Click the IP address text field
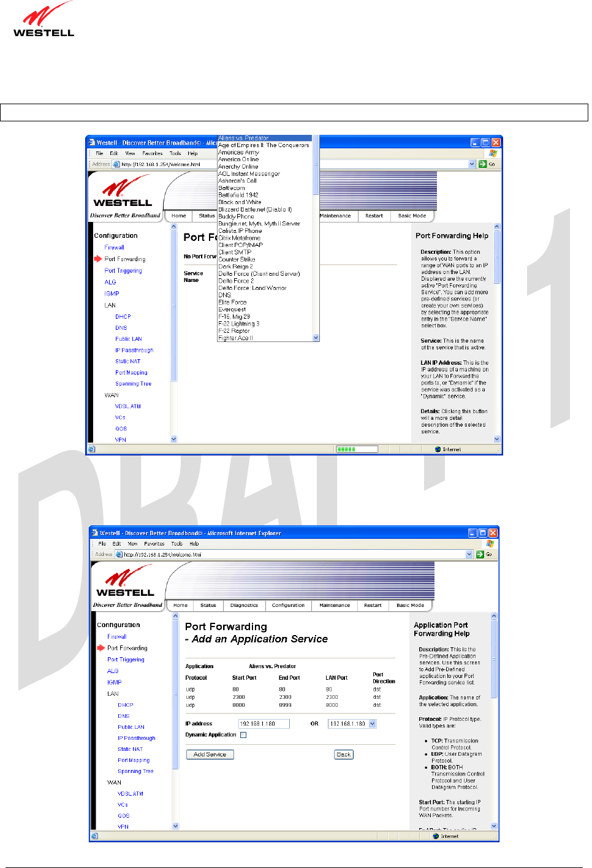This screenshot has width=592, height=868. [264, 724]
